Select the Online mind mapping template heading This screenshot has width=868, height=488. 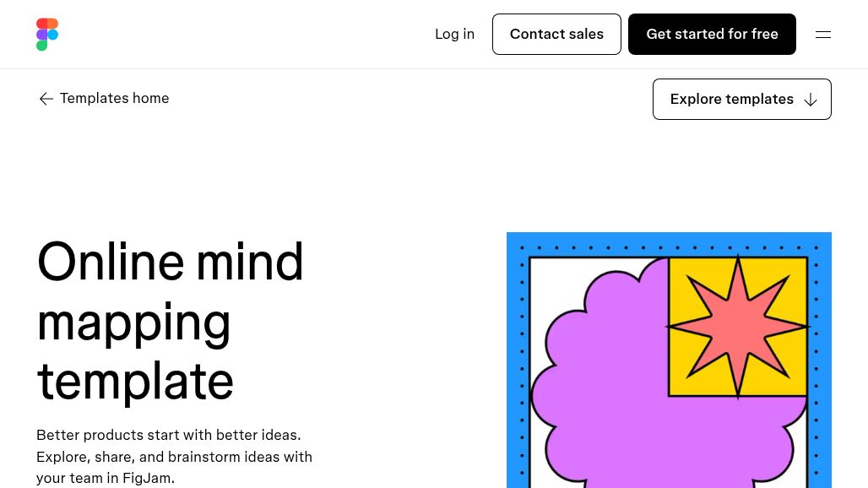tap(170, 321)
